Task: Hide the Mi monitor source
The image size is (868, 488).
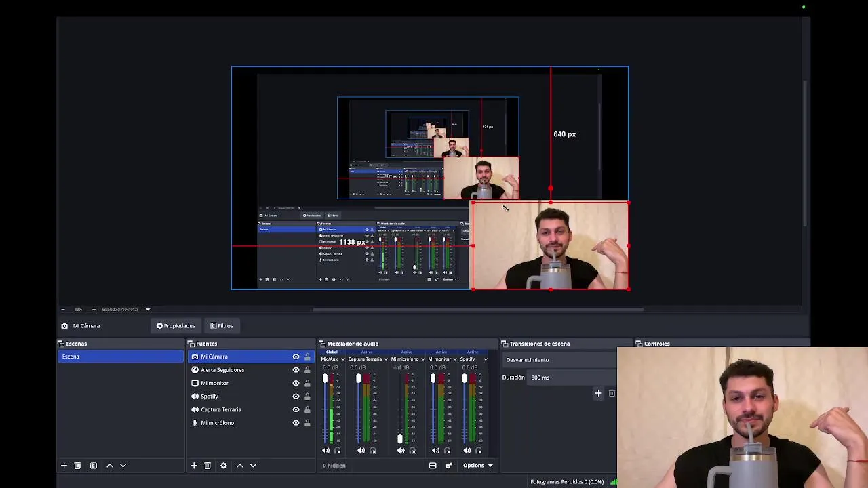Action: (x=296, y=383)
